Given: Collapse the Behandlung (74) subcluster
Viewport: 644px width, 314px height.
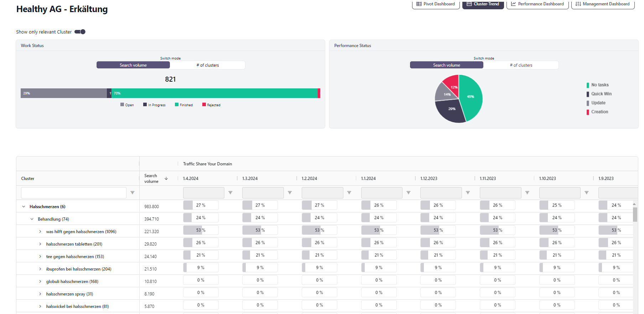Looking at the screenshot, I should [32, 219].
